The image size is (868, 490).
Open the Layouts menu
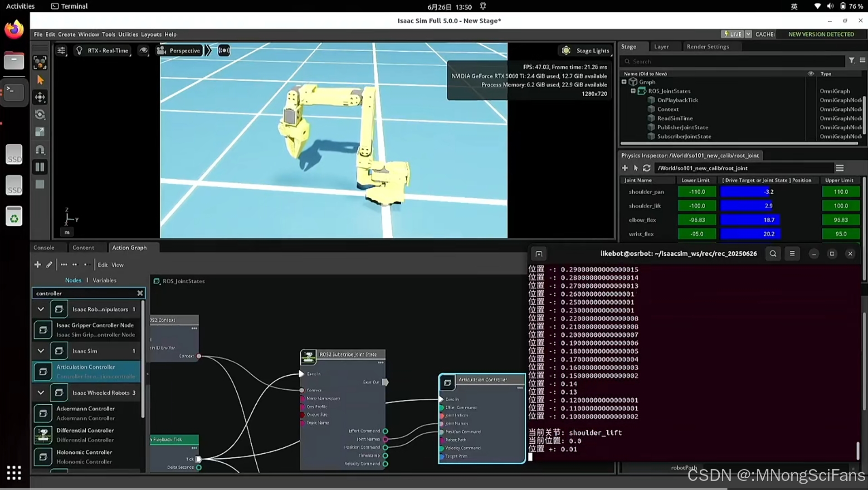click(x=151, y=34)
